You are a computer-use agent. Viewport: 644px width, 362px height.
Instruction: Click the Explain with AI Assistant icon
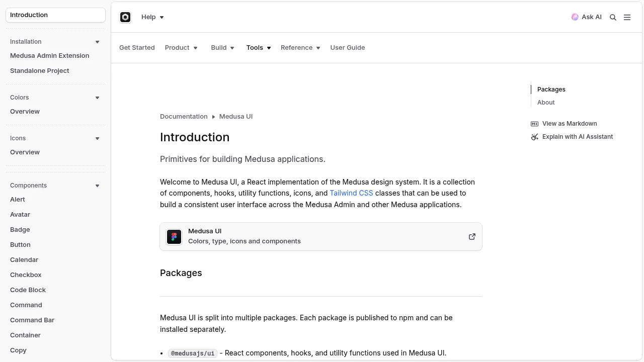tap(534, 137)
